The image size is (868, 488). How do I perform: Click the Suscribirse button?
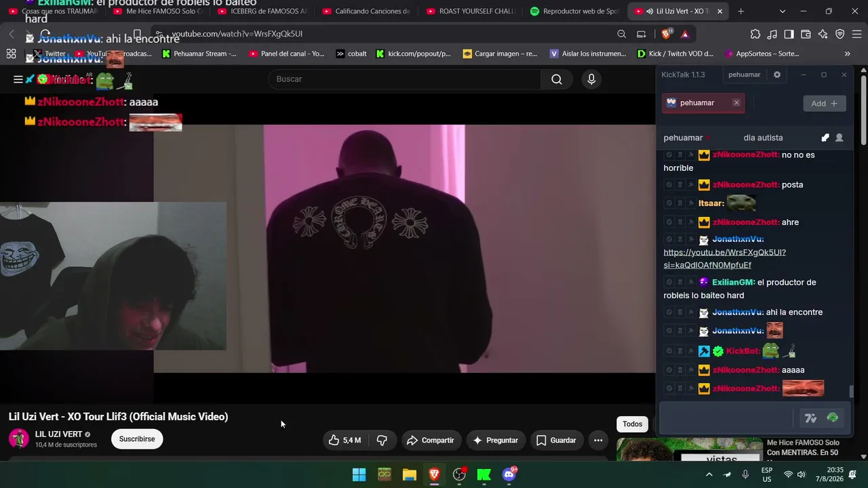(137, 439)
